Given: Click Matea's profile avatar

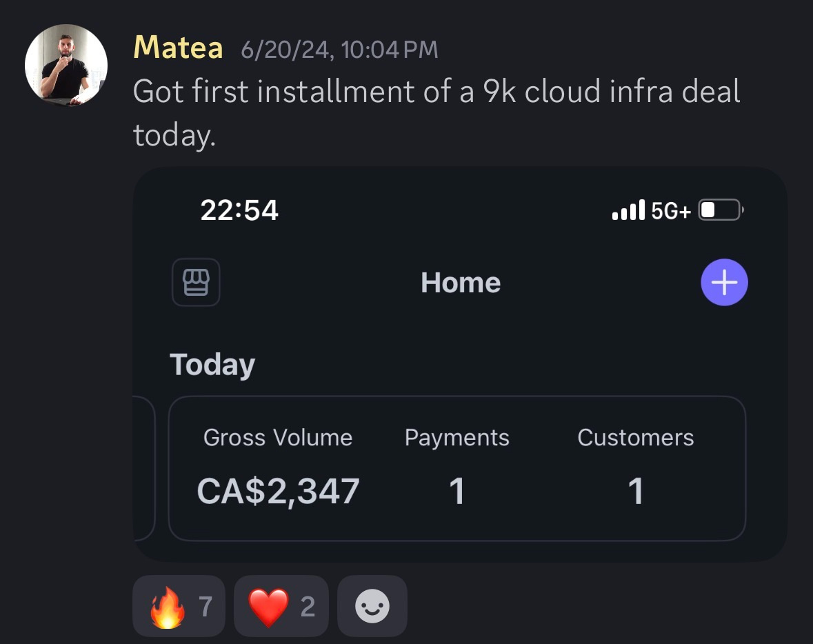Looking at the screenshot, I should click(66, 66).
